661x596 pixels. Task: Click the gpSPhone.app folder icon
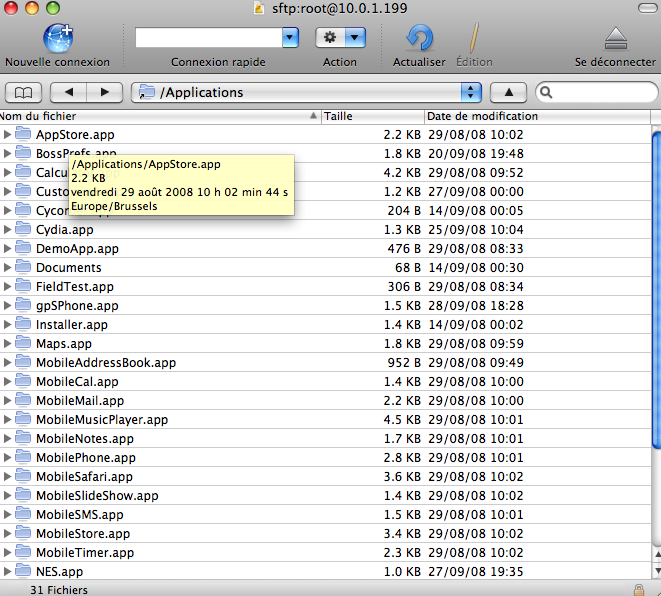pos(23,305)
